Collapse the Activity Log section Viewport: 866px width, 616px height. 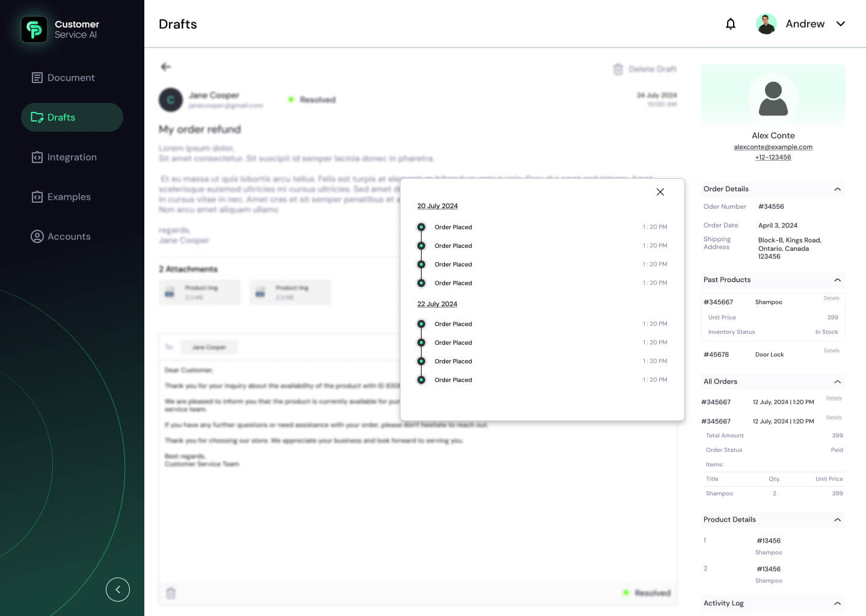coord(837,603)
